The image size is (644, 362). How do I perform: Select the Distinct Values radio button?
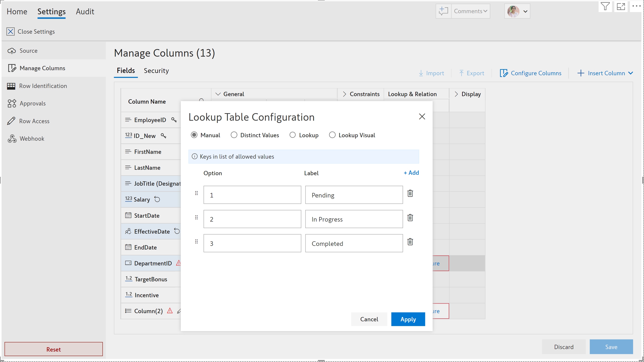coord(234,135)
